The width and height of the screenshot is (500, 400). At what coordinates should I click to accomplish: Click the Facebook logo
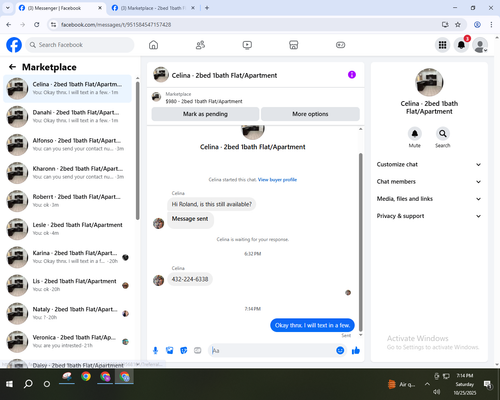click(x=14, y=45)
